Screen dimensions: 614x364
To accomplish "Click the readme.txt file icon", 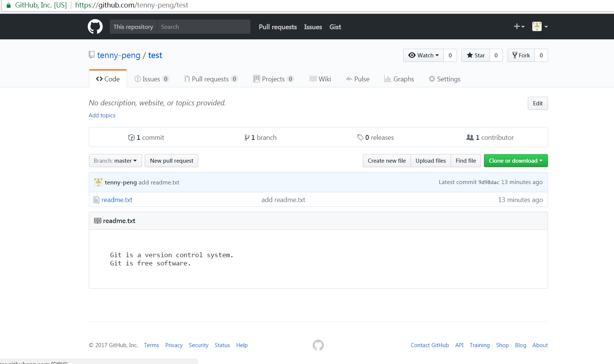I will [x=96, y=200].
